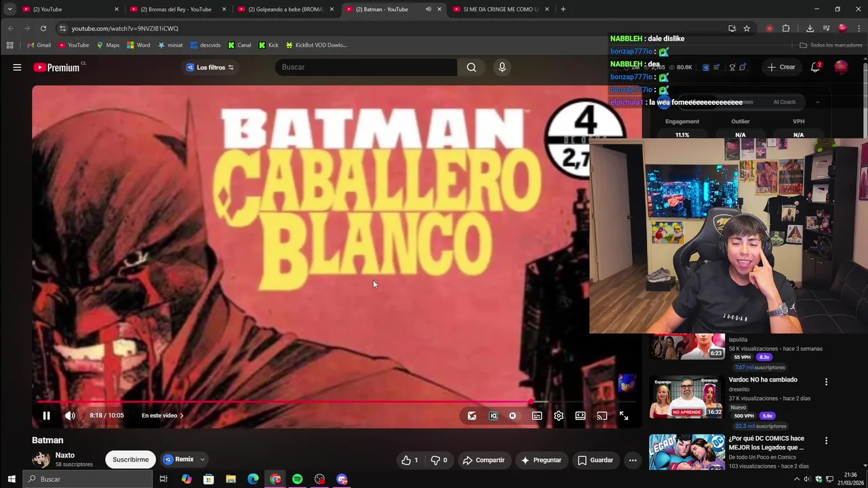Open Preguntar AI assistant button
868x488 pixels.
[x=540, y=460]
